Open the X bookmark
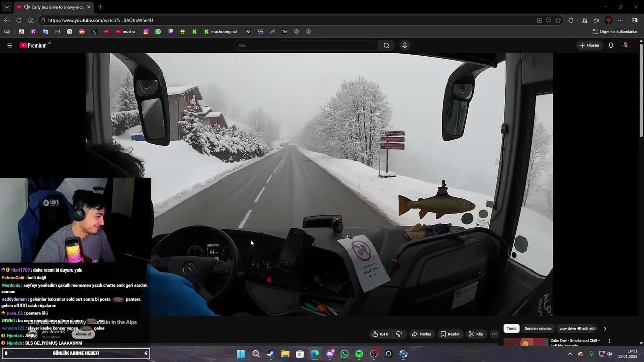Image resolution: width=644 pixels, height=362 pixels. [x=94, y=31]
